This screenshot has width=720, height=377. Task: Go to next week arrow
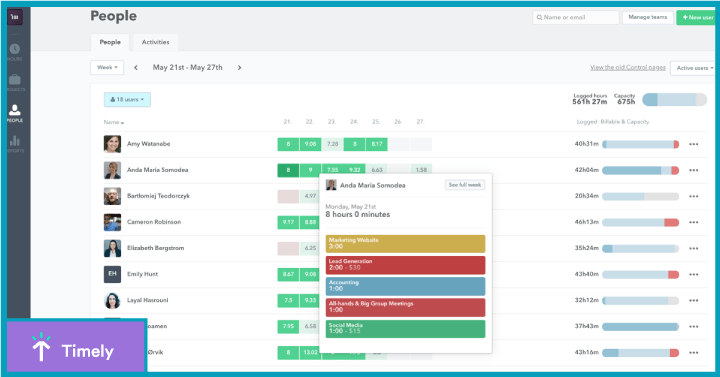(x=239, y=68)
